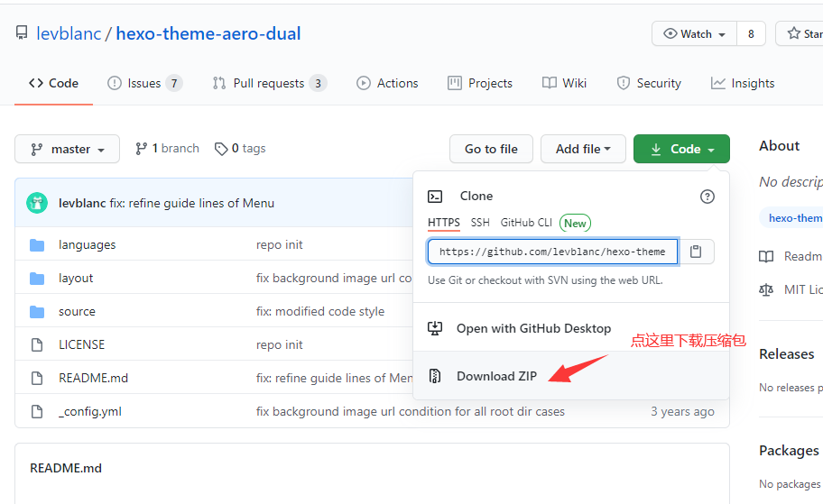Click the Download ZIP archive icon
This screenshot has width=823, height=504.
click(x=435, y=376)
